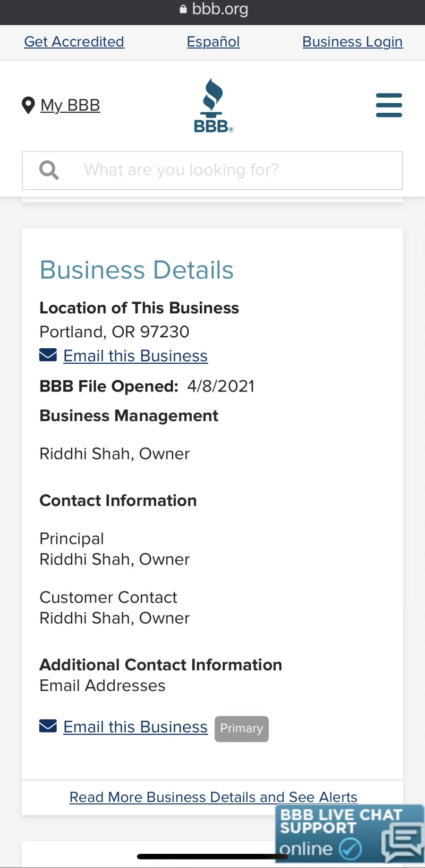Switch language with Español link
Viewport: 425px width, 868px height.
point(213,42)
